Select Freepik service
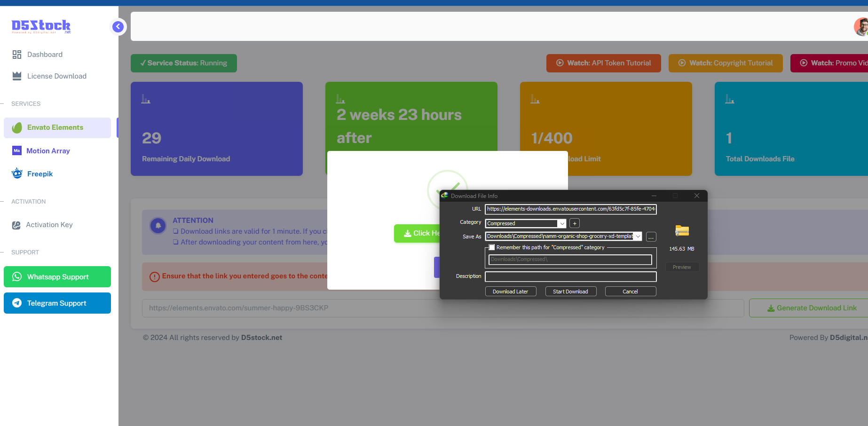Viewport: 868px width, 426px height. pos(40,174)
